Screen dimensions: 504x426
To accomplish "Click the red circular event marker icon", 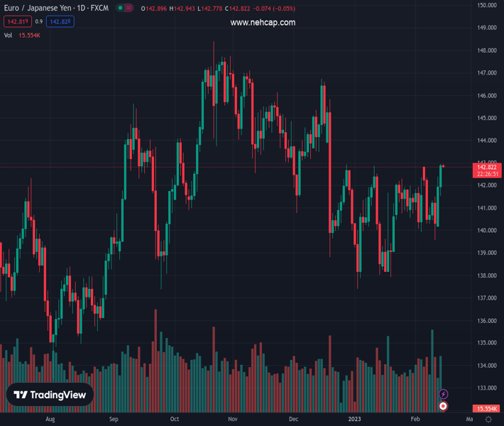I will click(x=444, y=406).
